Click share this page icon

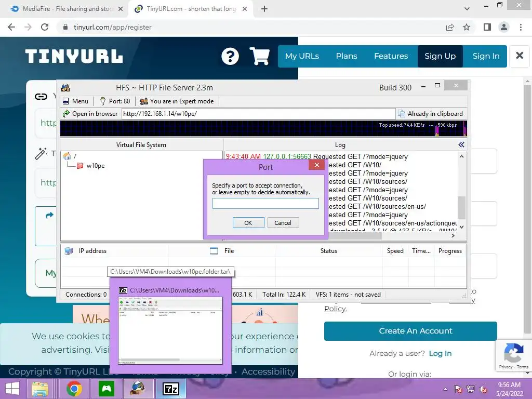click(450, 27)
